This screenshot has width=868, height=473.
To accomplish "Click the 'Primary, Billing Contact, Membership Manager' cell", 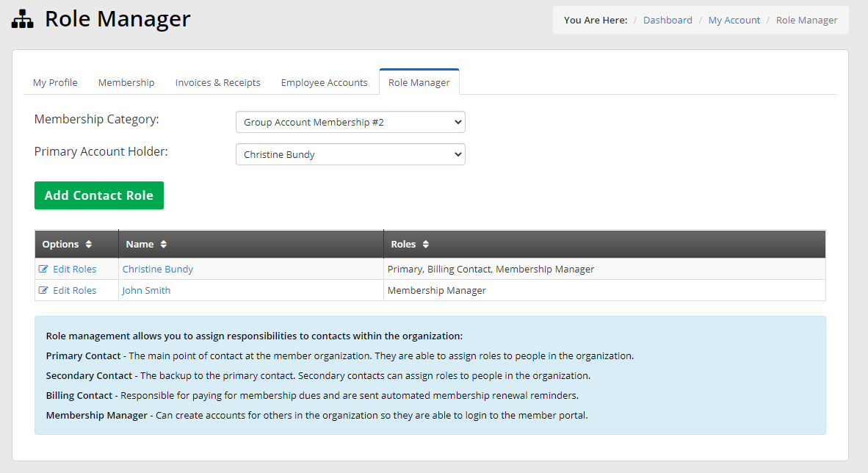I will (604, 269).
